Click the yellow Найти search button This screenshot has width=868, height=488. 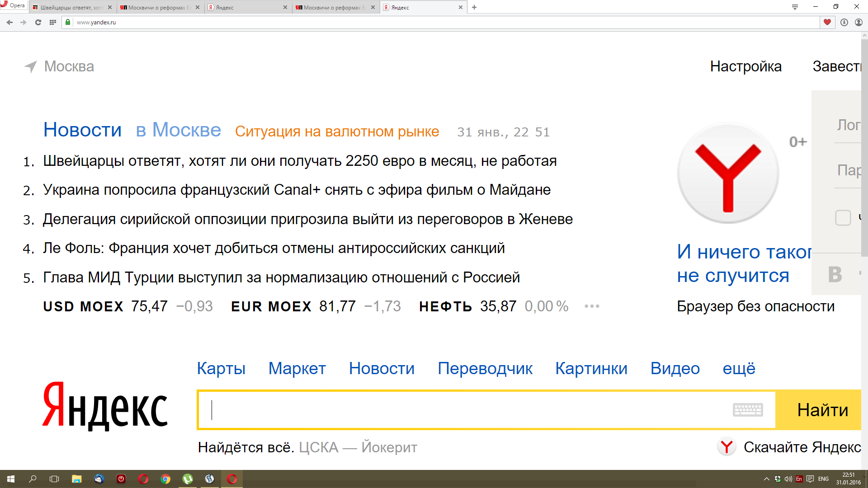819,410
